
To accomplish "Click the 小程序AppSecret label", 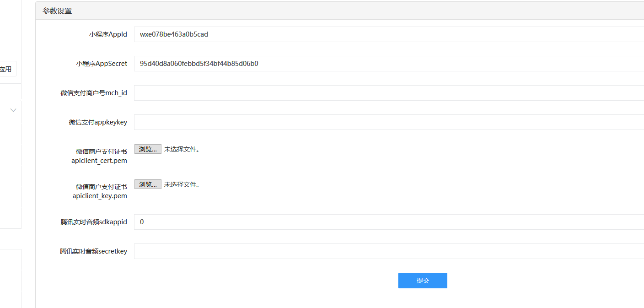I will click(x=102, y=64).
